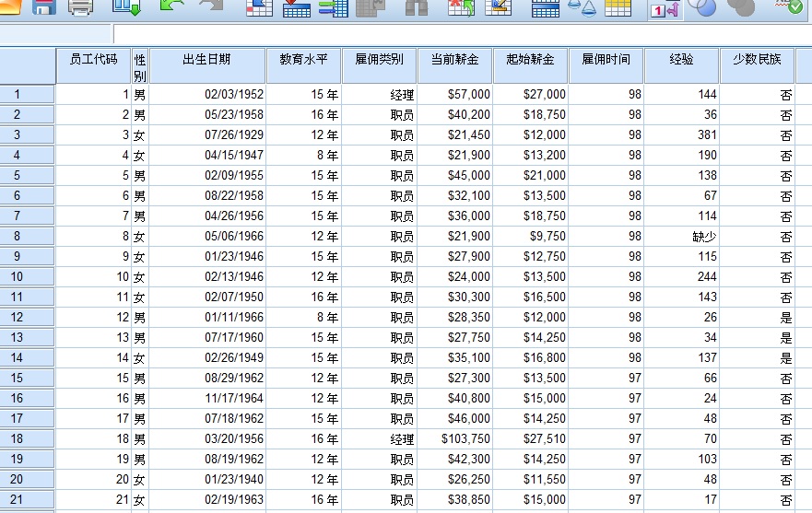Click the Go to variable icon
The height and width of the screenshot is (513, 812).
coord(297,7)
